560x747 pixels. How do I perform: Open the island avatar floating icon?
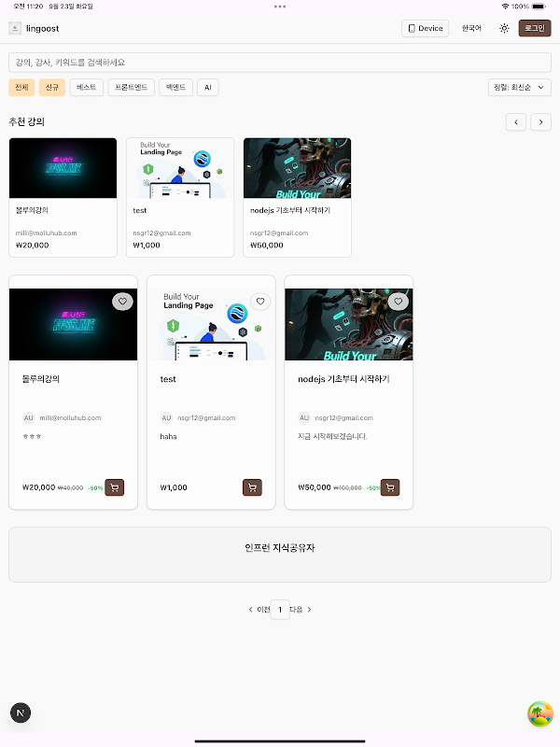point(540,713)
